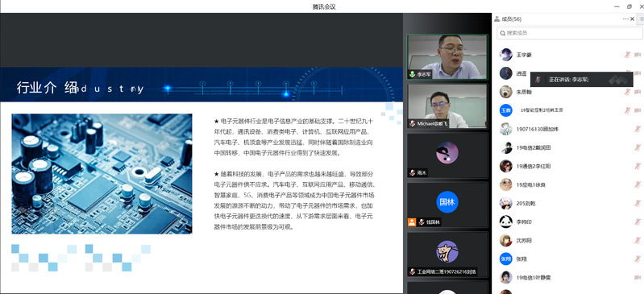Expand the hamburger list icon at panel's top-right edge
The width and height of the screenshot is (644, 294).
[642, 19]
